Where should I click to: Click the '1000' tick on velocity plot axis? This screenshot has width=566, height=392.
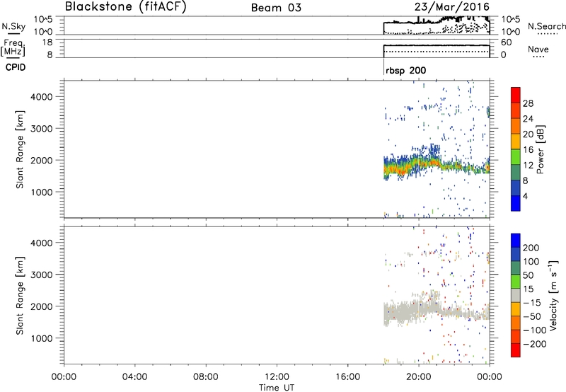42,338
